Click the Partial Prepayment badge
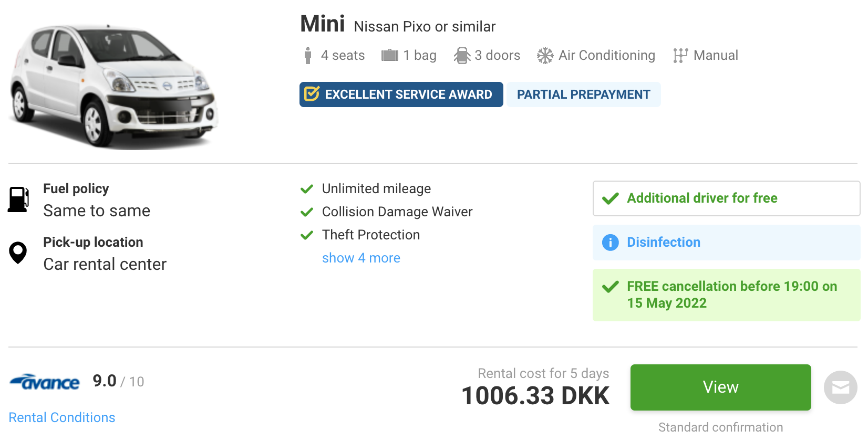The image size is (868, 441). (x=584, y=94)
